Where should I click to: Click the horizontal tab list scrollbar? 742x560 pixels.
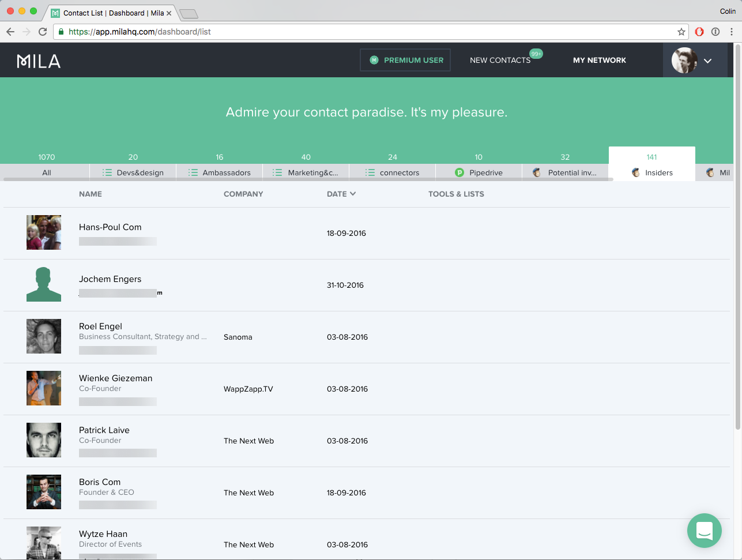(308, 179)
